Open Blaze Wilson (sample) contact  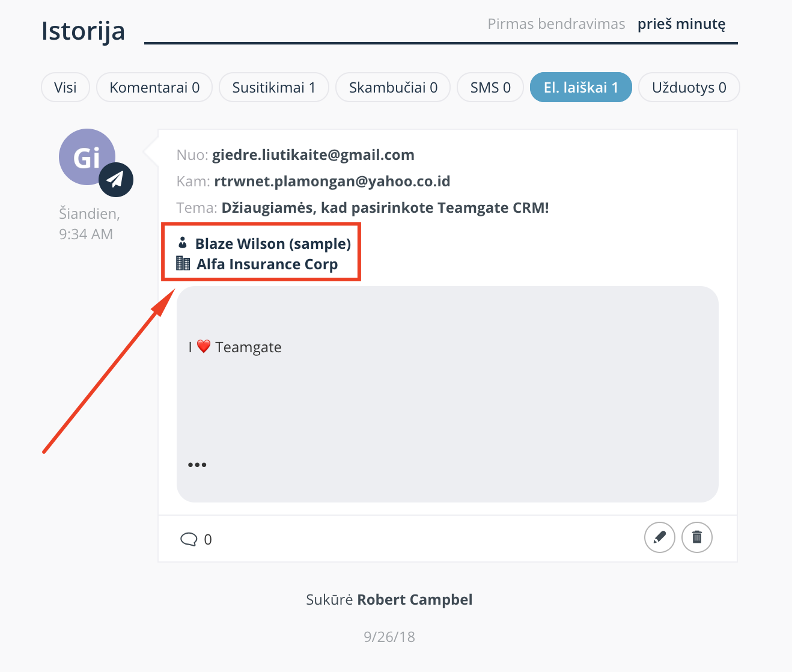point(273,243)
